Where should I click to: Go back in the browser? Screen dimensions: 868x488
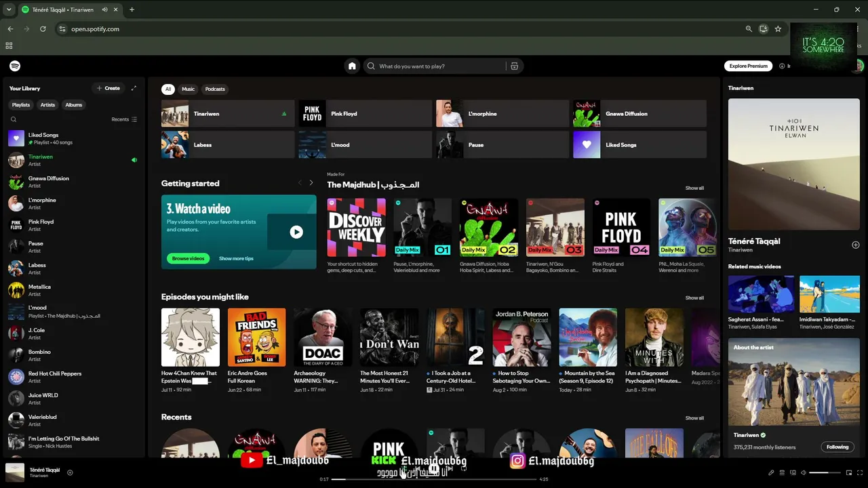coord(10,29)
